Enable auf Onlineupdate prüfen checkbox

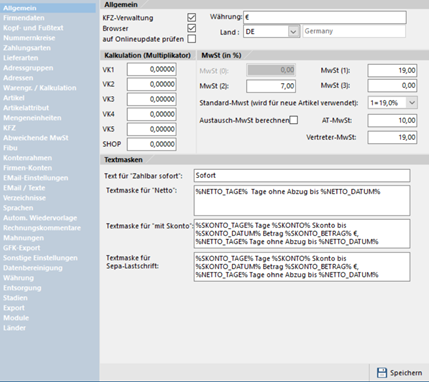(191, 39)
